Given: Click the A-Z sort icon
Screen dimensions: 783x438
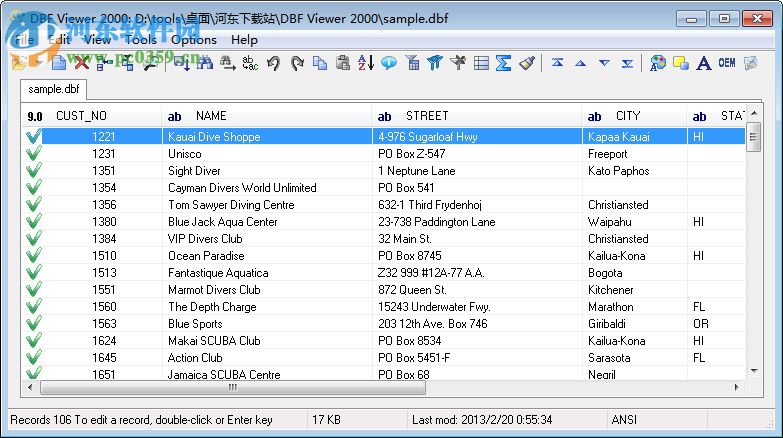Looking at the screenshot, I should coord(366,63).
